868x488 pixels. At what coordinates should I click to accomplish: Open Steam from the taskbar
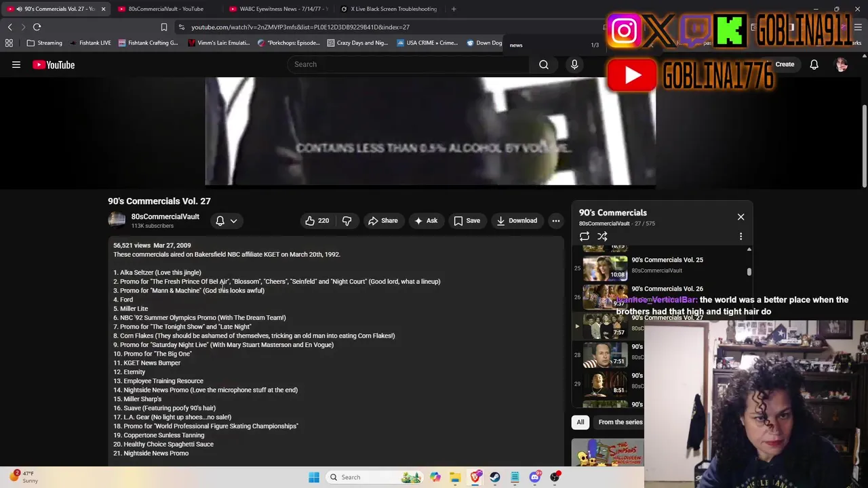495,477
